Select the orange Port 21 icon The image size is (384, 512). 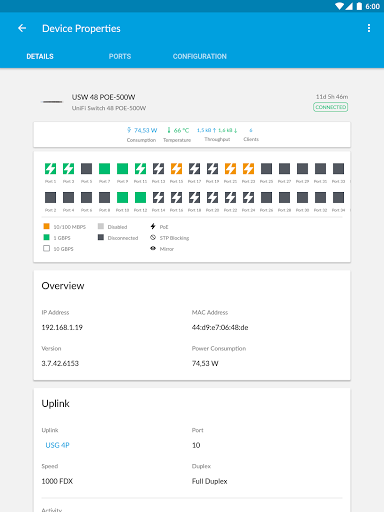pyautogui.click(x=230, y=169)
